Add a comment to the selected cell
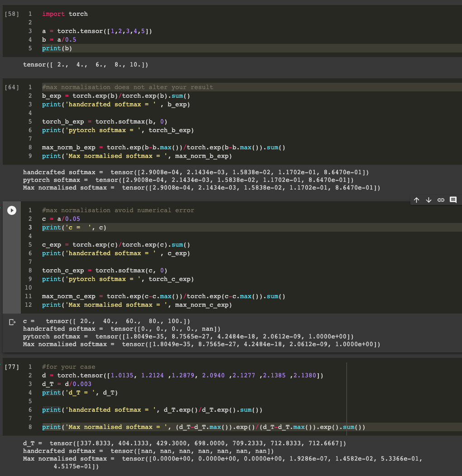The width and height of the screenshot is (462, 476). tap(452, 200)
